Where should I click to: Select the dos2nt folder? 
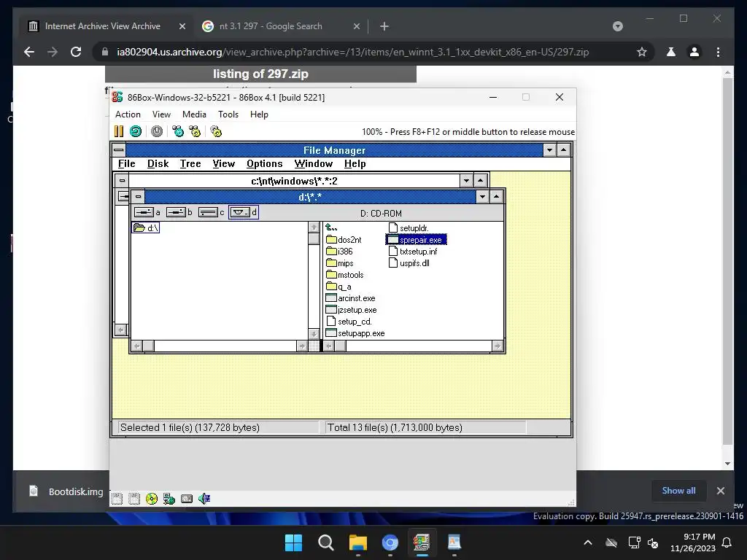[344, 240]
